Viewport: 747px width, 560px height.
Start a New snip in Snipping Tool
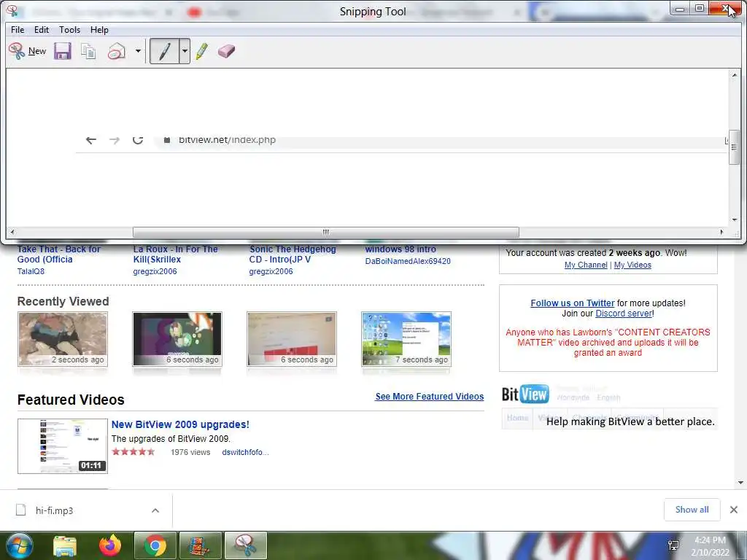click(28, 51)
